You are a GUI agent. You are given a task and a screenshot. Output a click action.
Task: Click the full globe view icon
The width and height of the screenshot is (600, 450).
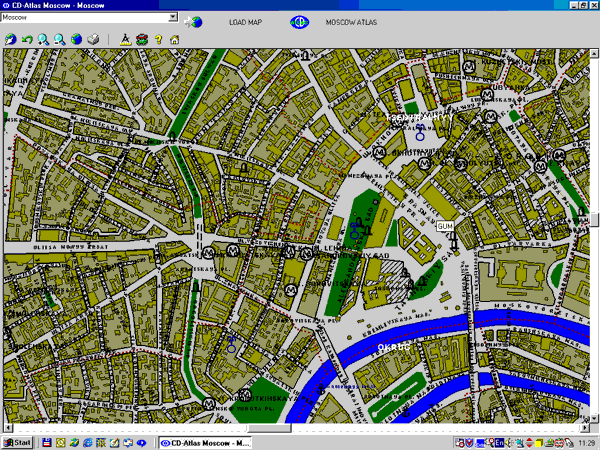tap(76, 39)
